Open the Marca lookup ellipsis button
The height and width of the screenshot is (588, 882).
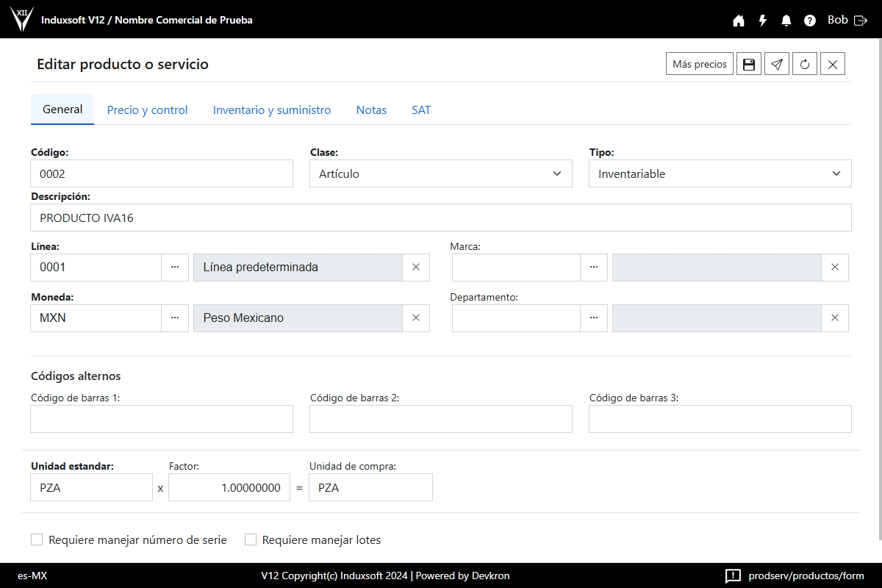pyautogui.click(x=594, y=268)
